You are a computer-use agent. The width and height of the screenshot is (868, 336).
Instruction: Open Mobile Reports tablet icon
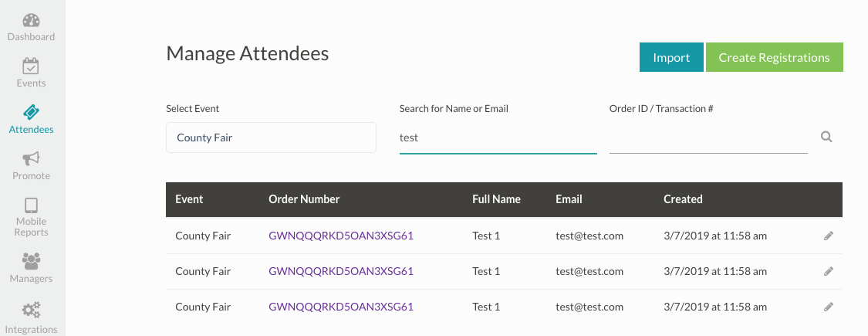[x=31, y=205]
